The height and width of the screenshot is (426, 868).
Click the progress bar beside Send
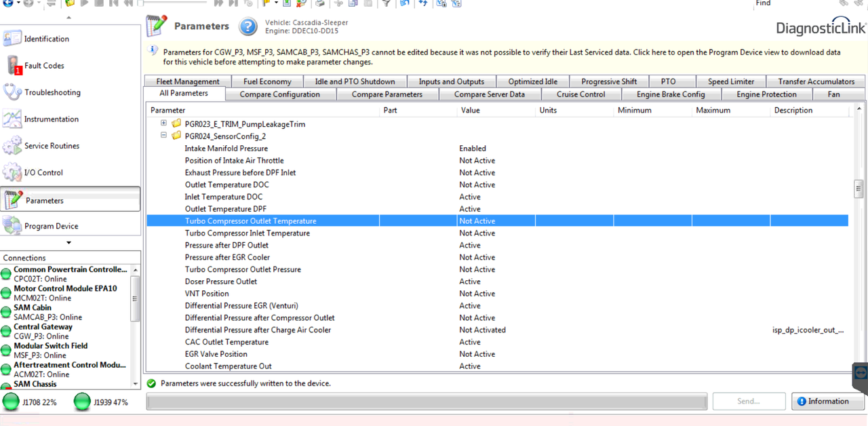coord(427,402)
